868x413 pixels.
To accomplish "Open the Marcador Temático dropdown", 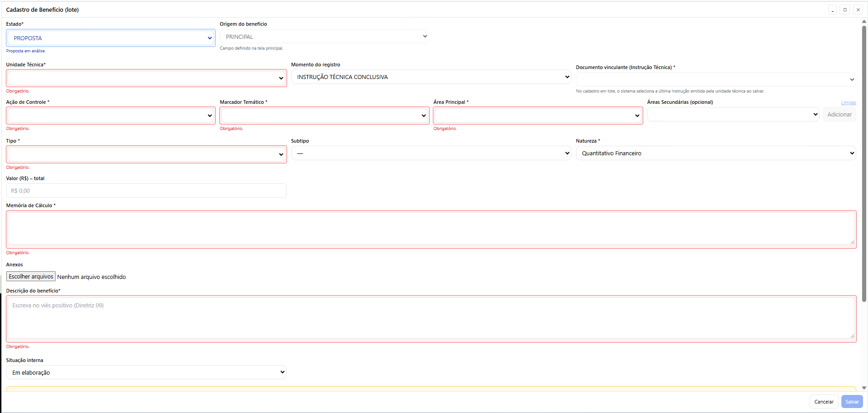I will [x=324, y=116].
